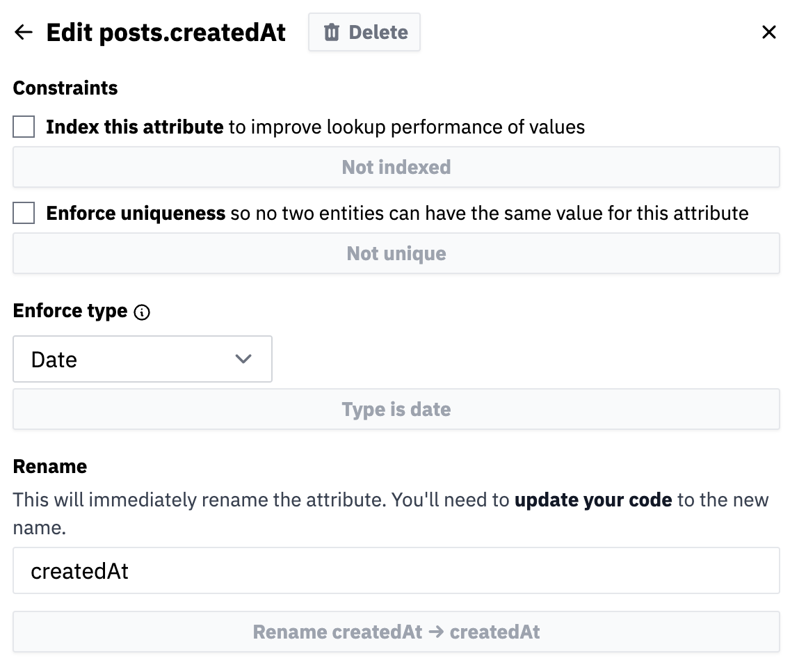The image size is (790, 672).
Task: Select the Rename section heading
Action: (x=50, y=467)
